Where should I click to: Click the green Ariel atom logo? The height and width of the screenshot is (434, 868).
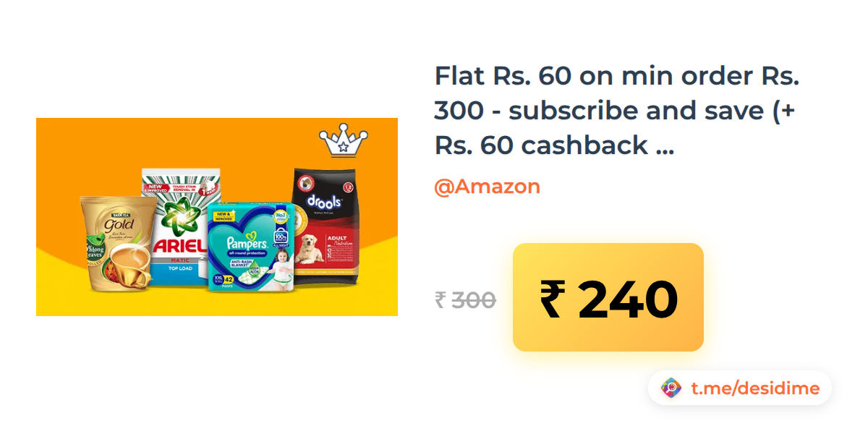tap(178, 215)
